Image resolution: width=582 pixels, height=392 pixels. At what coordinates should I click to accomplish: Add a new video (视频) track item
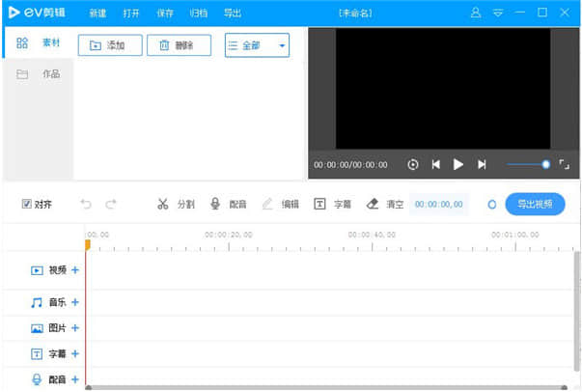[x=75, y=270]
